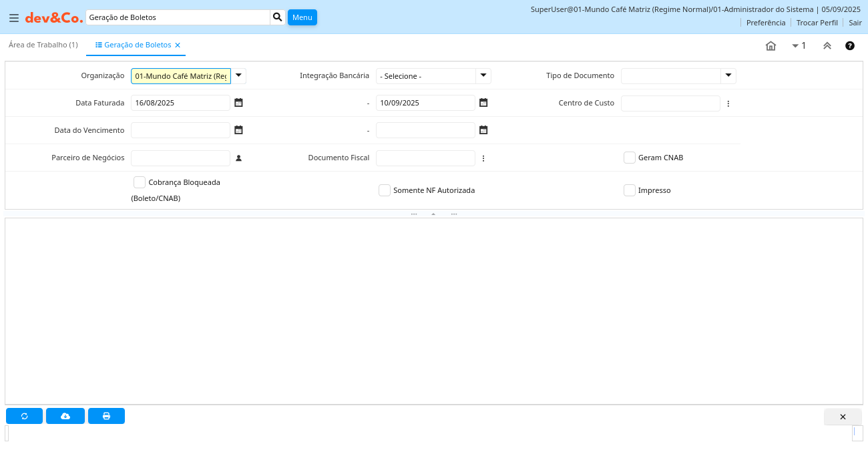Click the search magnifier icon
Image resolution: width=868 pixels, height=450 pixels.
[278, 17]
